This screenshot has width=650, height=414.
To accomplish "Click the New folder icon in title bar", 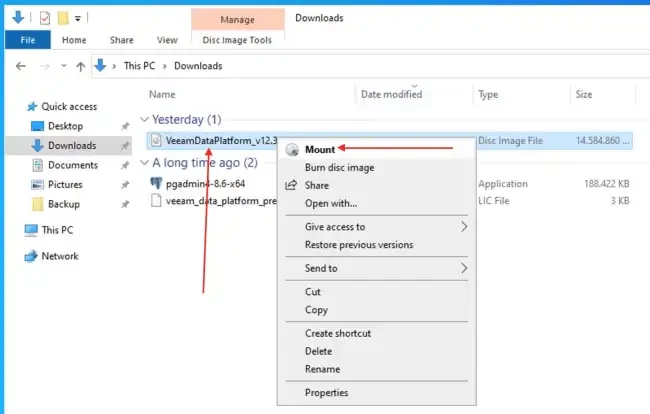I will click(63, 18).
